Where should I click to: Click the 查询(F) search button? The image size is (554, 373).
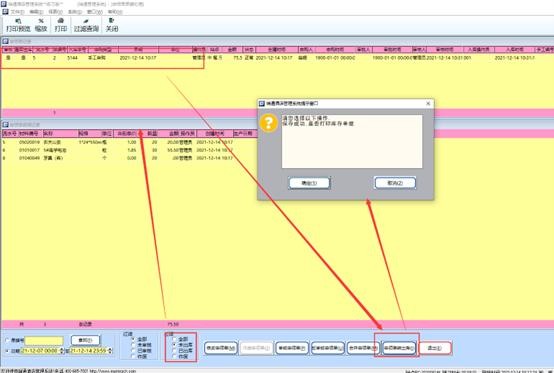[x=85, y=340]
